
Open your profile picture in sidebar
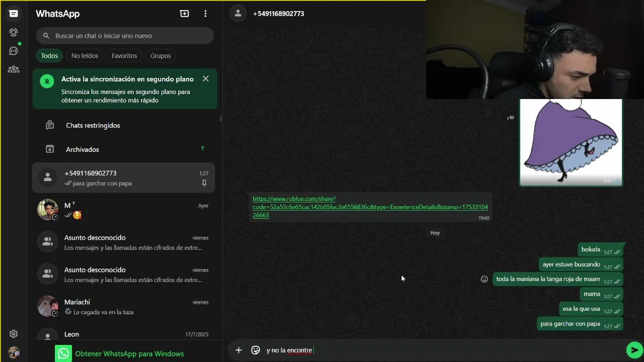pos(14,352)
